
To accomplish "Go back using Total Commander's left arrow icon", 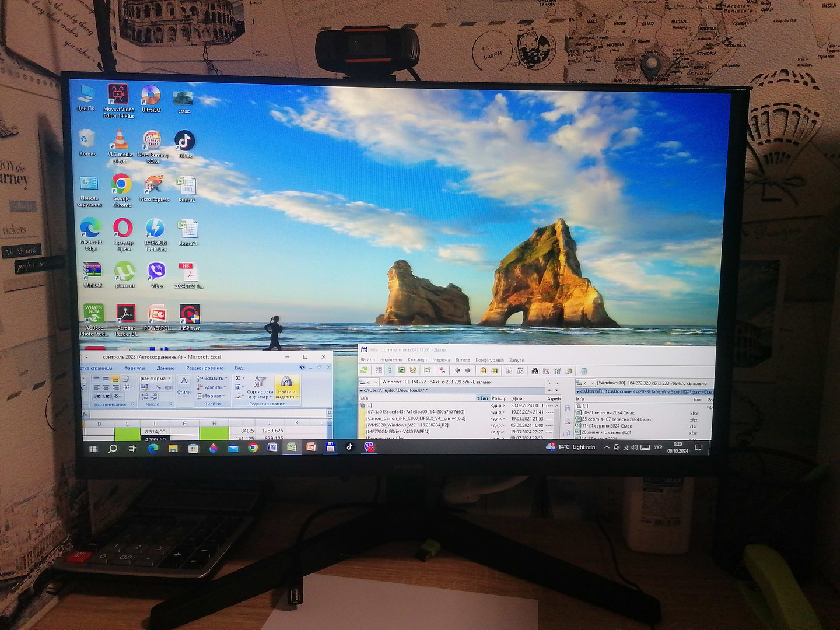I will (457, 370).
